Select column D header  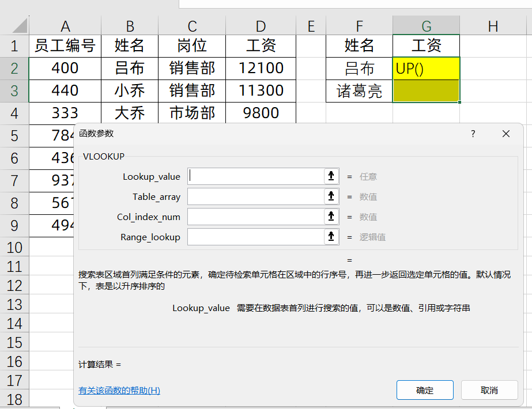point(261,26)
